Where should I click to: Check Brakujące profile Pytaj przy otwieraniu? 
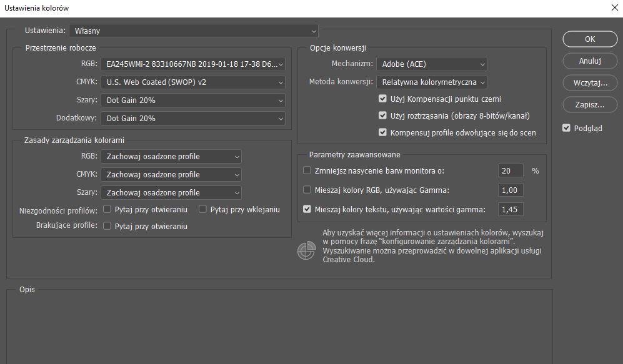[x=107, y=226]
